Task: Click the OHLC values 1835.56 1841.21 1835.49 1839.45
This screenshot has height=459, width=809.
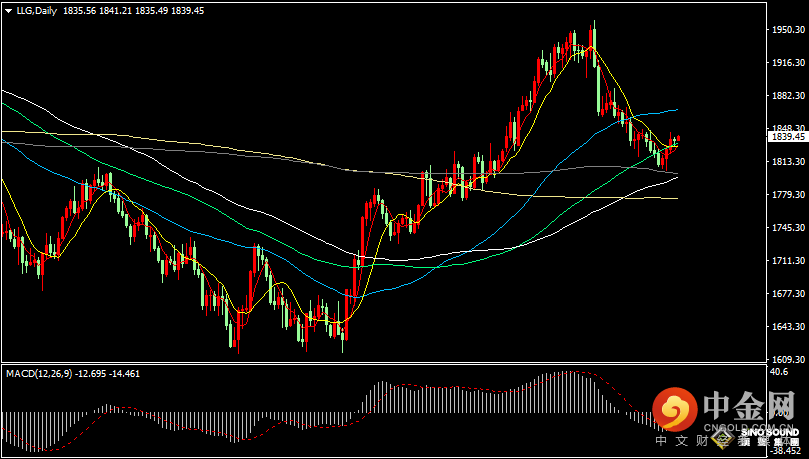Action: click(x=133, y=9)
